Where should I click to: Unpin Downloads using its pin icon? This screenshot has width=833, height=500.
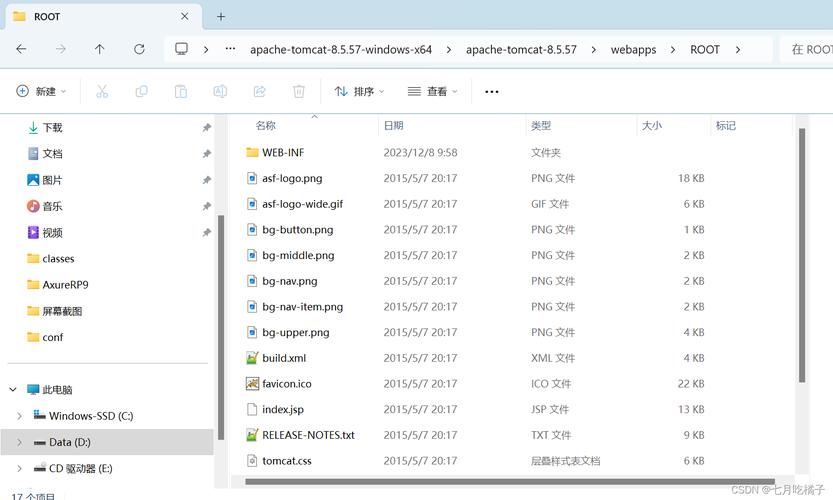pos(207,128)
